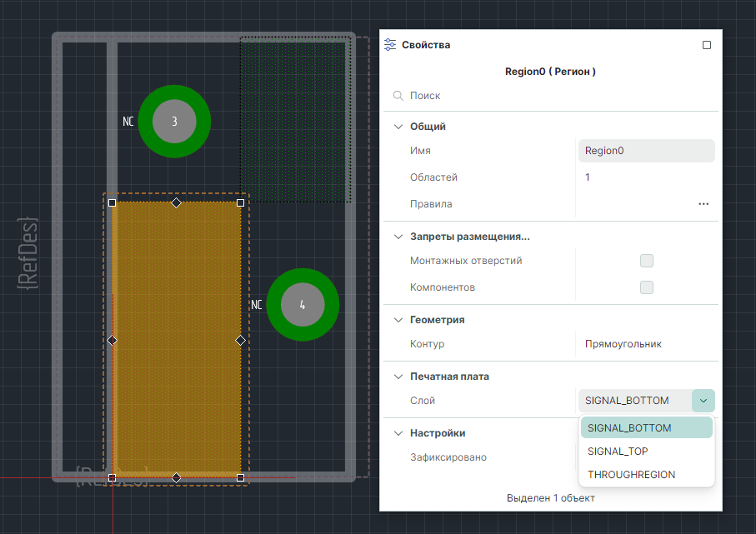The height and width of the screenshot is (534, 756).
Task: Click the Region0 name field
Action: point(646,151)
